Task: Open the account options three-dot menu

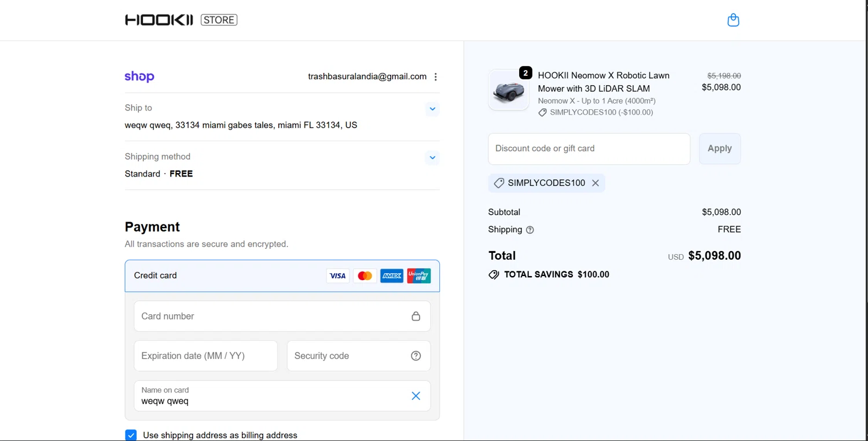Action: (x=436, y=77)
